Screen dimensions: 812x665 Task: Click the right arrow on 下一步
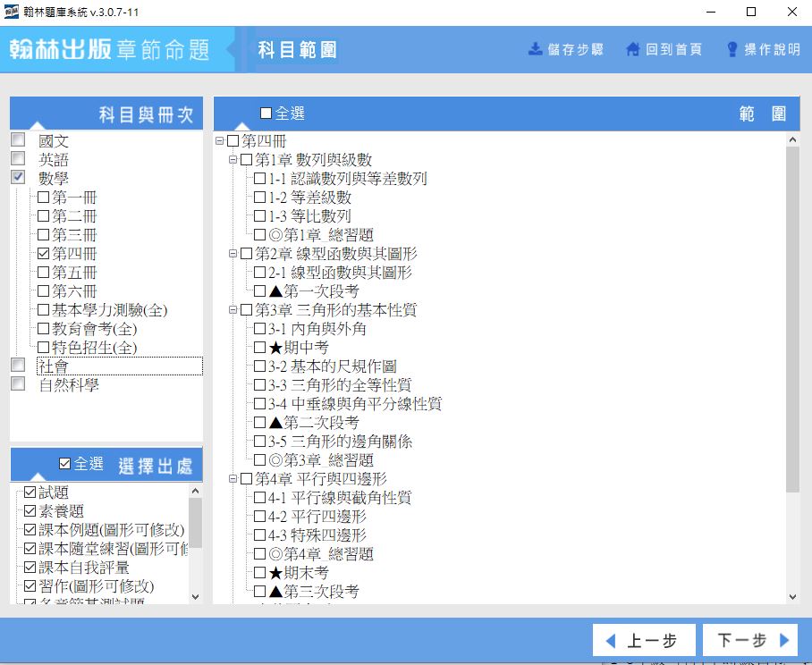(784, 640)
